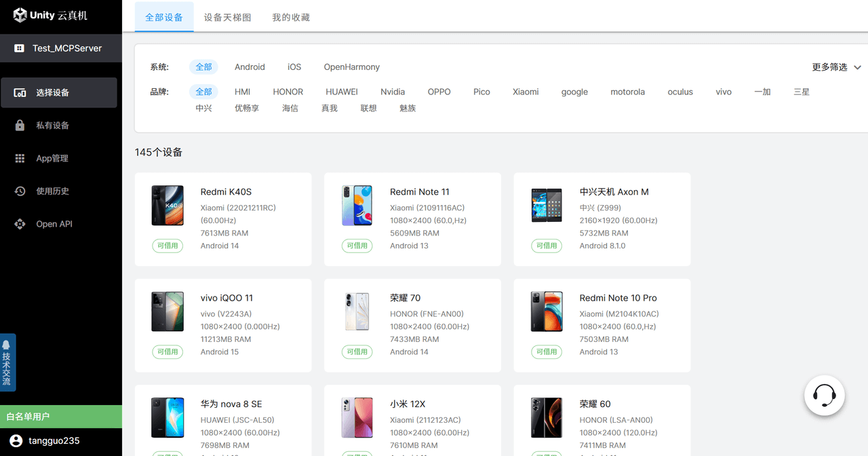868x456 pixels.
Task: Switch to the my favorites tab
Action: click(291, 17)
